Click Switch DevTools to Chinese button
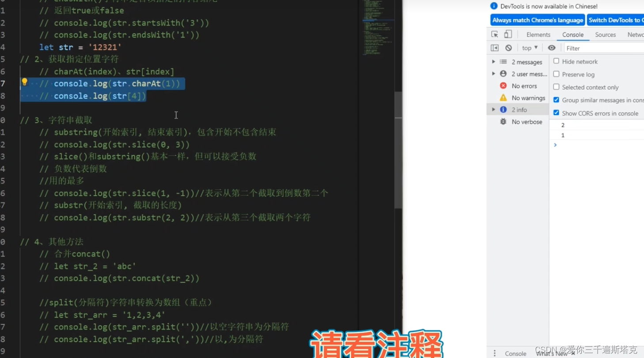 615,20
